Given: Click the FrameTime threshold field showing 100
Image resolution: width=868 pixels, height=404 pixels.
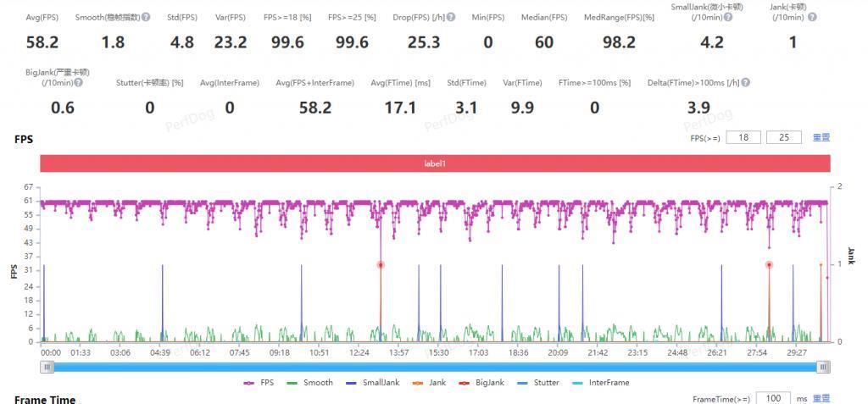Looking at the screenshot, I should (x=772, y=398).
